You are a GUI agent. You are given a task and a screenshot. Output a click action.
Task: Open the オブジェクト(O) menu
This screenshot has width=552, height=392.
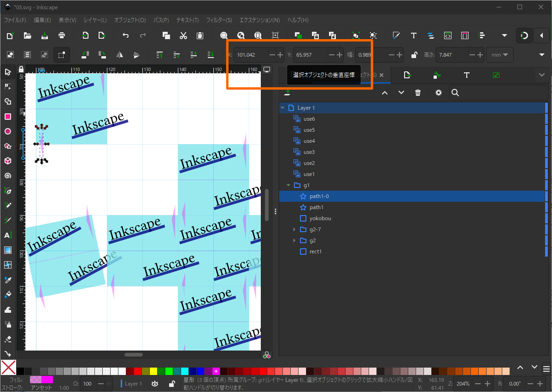click(x=130, y=20)
